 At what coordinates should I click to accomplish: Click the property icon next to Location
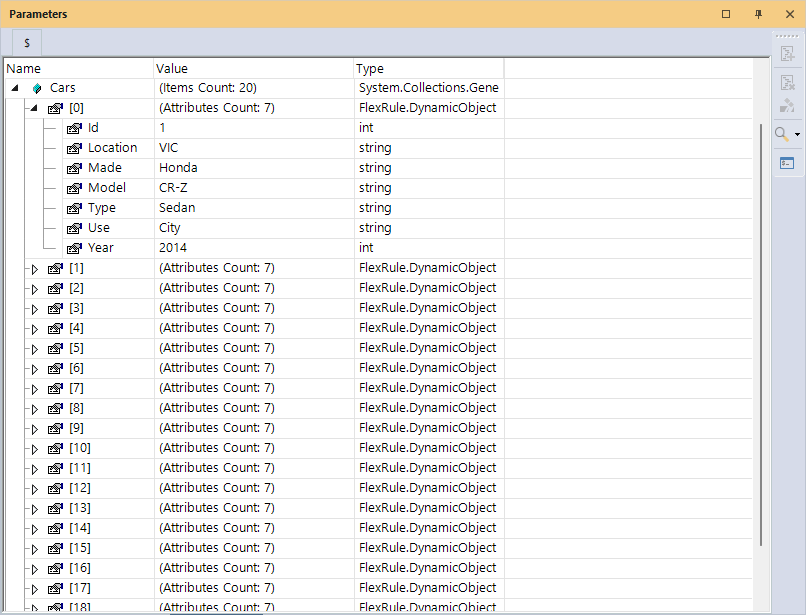(x=75, y=148)
